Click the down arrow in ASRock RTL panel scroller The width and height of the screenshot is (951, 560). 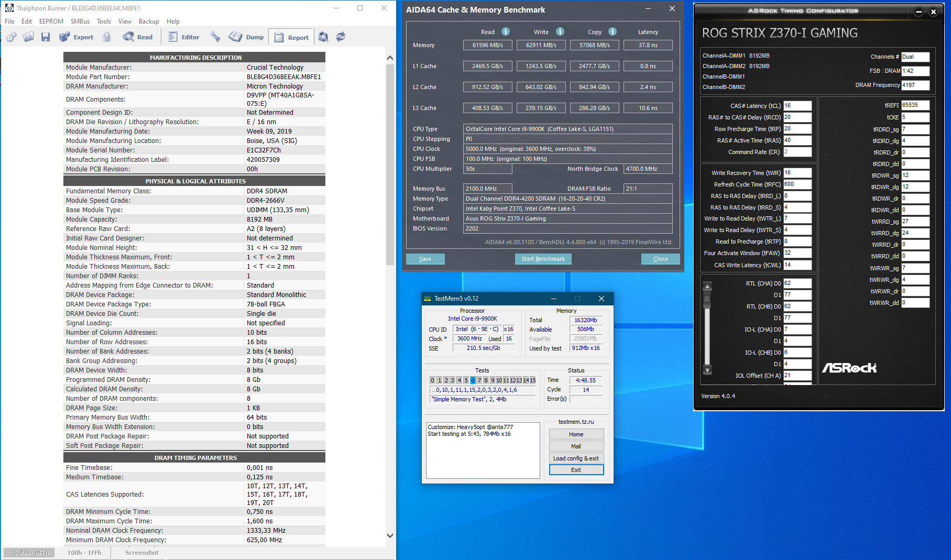(x=707, y=370)
